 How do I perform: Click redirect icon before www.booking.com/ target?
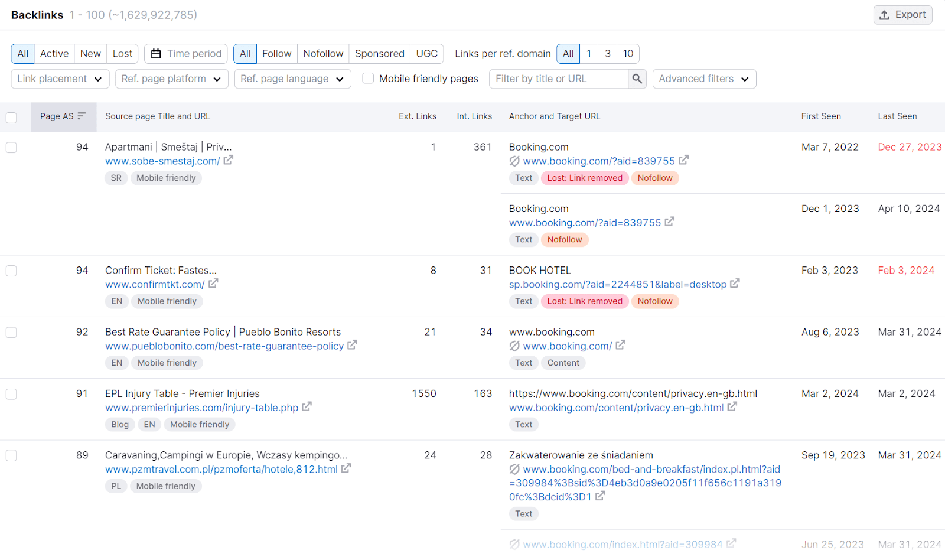(x=514, y=346)
